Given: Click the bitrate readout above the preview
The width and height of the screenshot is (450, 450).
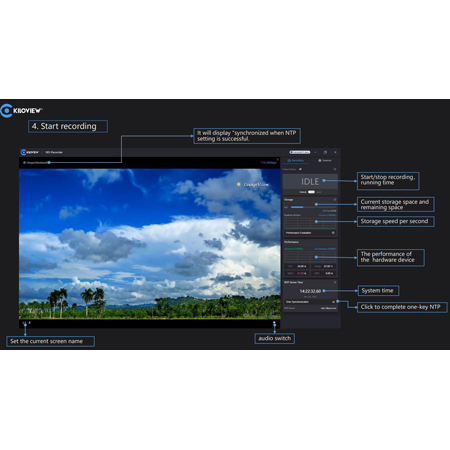Looking at the screenshot, I should point(269,163).
